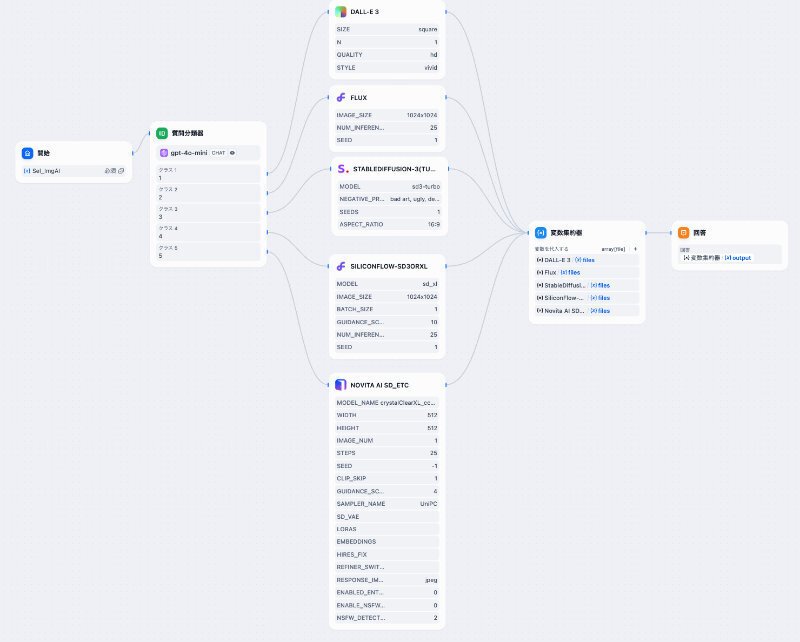Click the array[file] type label
The image size is (800, 642).
pyautogui.click(x=613, y=249)
